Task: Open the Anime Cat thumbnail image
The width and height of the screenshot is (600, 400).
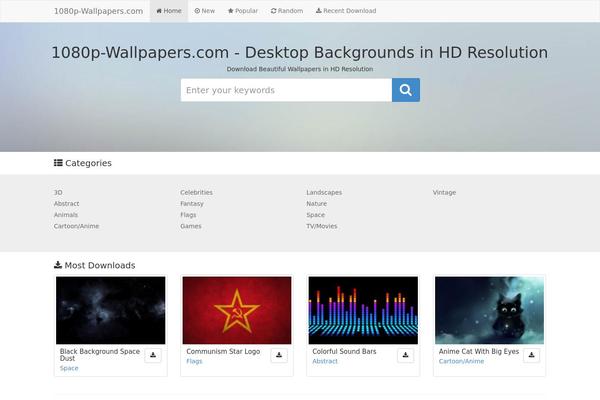Action: [x=489, y=310]
